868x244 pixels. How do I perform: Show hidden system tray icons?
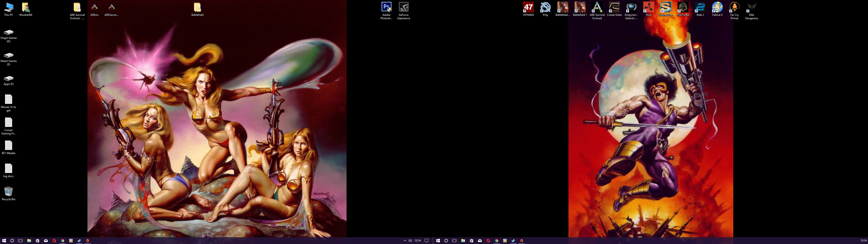(x=405, y=241)
